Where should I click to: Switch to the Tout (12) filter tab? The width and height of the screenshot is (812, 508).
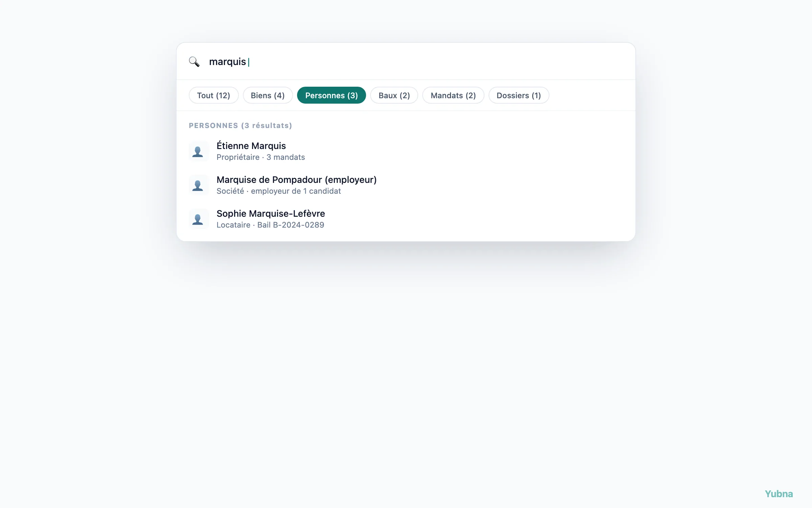[213, 96]
